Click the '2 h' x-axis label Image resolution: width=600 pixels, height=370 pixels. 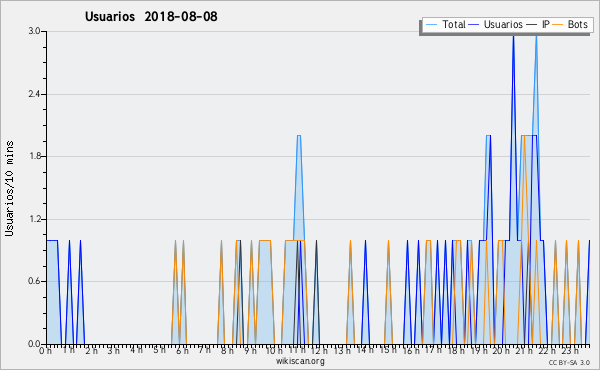coord(91,350)
